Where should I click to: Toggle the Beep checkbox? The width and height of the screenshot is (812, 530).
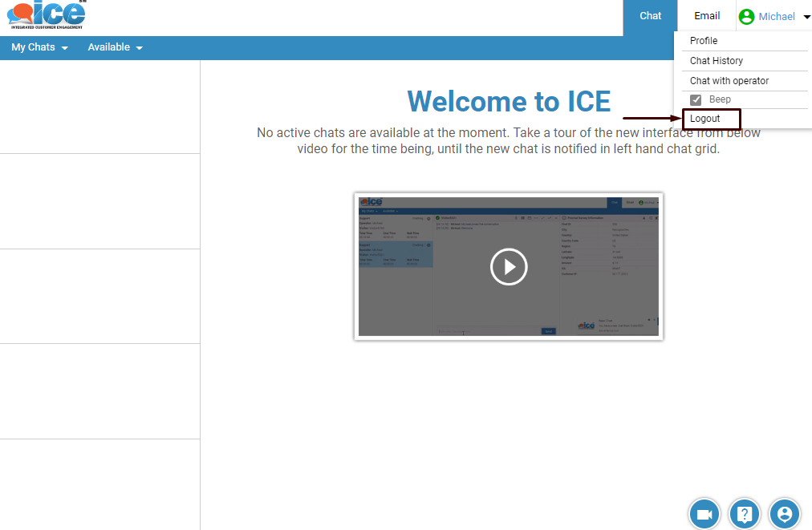tap(696, 100)
